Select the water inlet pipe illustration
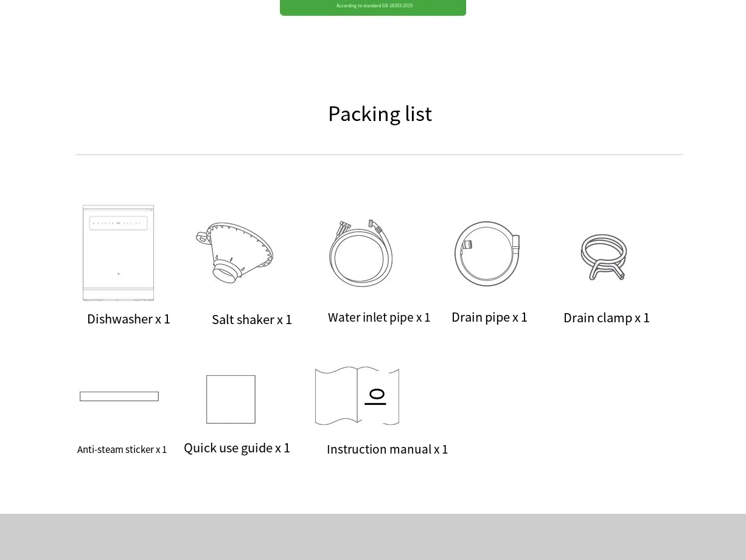This screenshot has height=560, width=746. (361, 254)
